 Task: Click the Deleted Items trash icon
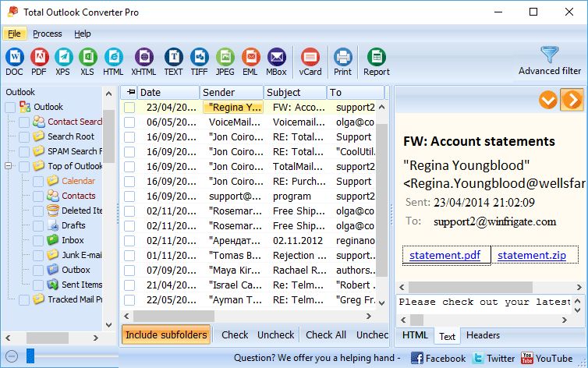[53, 211]
